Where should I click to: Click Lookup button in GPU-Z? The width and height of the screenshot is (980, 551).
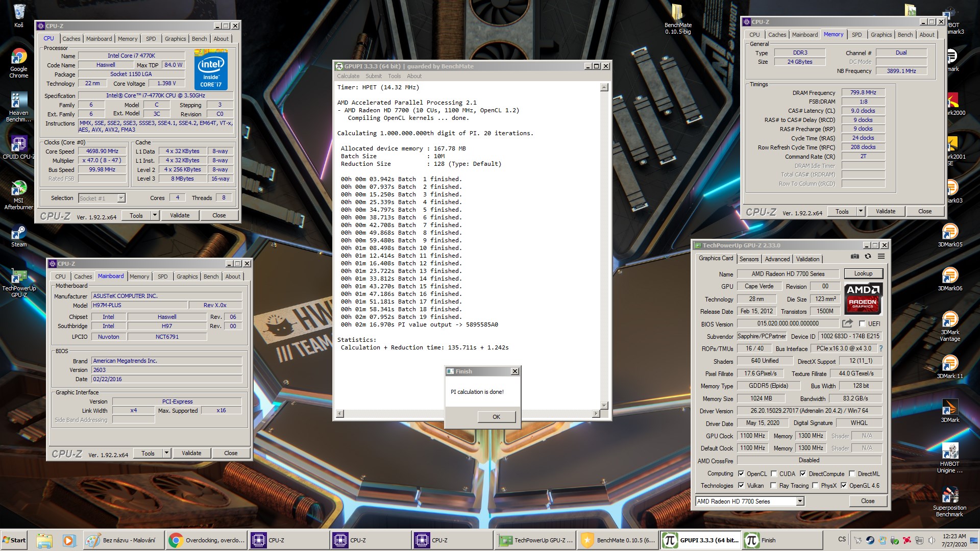[x=863, y=273]
